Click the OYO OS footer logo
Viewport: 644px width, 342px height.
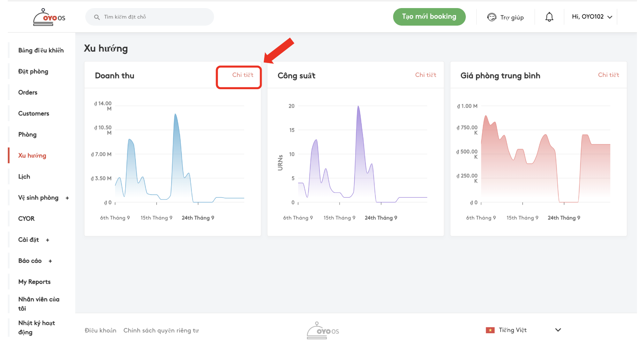pos(323,330)
